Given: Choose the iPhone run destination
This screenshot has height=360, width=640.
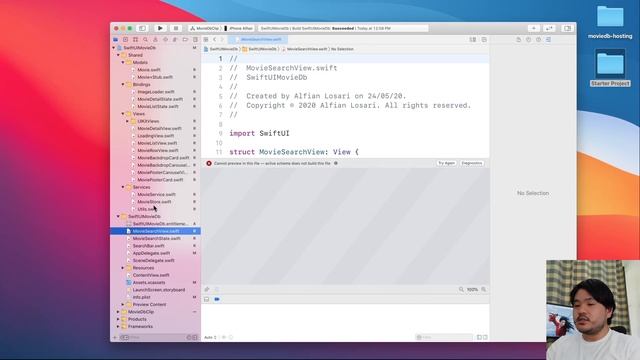Looking at the screenshot, I should pyautogui.click(x=239, y=28).
